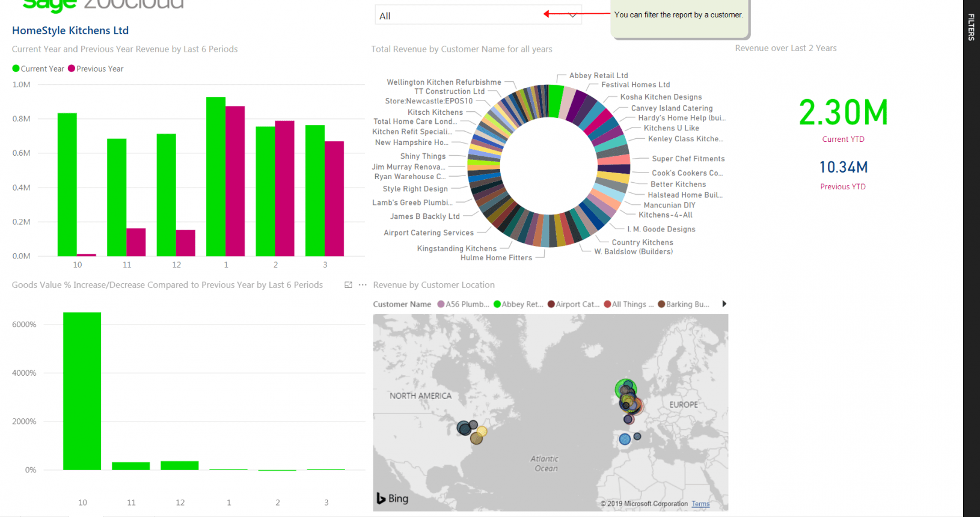Click Country Kitchens donut label
This screenshot has height=517, width=980.
point(643,242)
